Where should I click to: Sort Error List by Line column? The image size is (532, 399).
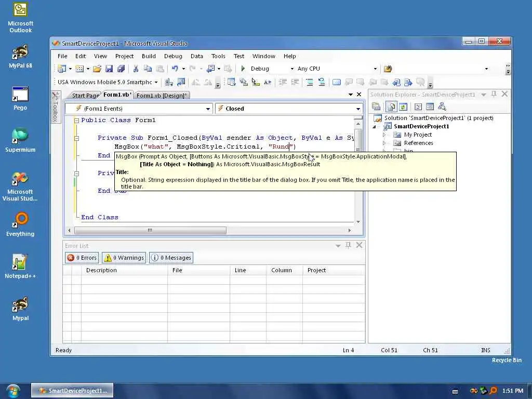[248, 270]
